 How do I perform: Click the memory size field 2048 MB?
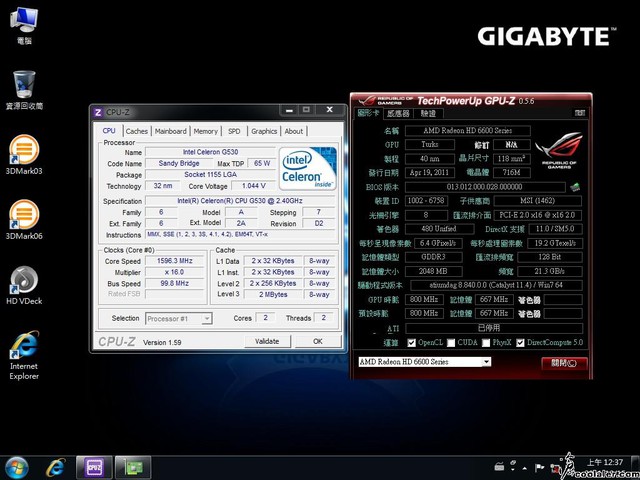point(433,271)
